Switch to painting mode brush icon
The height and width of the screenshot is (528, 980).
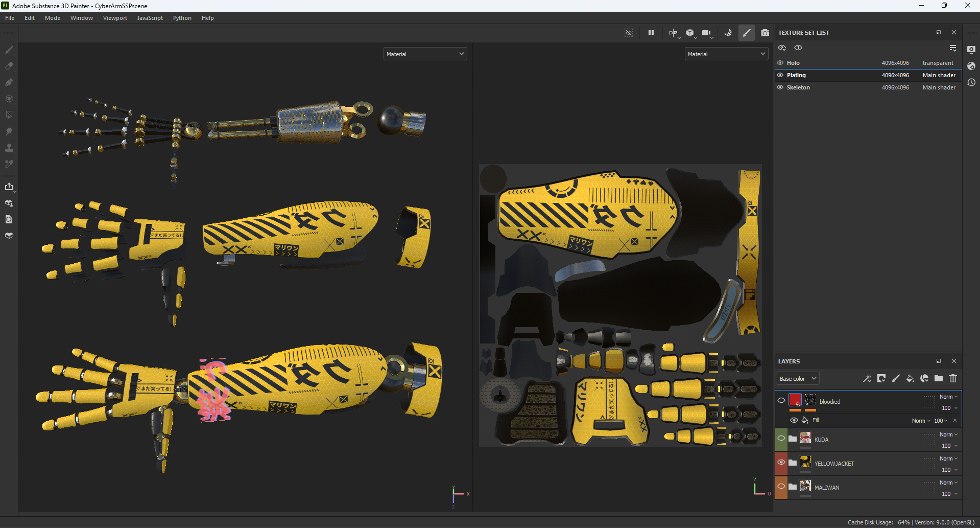click(747, 33)
